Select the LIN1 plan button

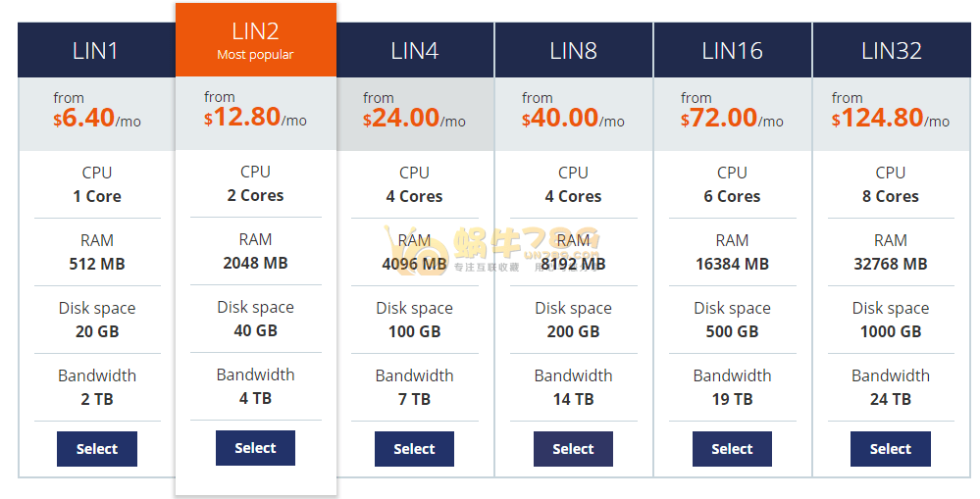point(97,448)
